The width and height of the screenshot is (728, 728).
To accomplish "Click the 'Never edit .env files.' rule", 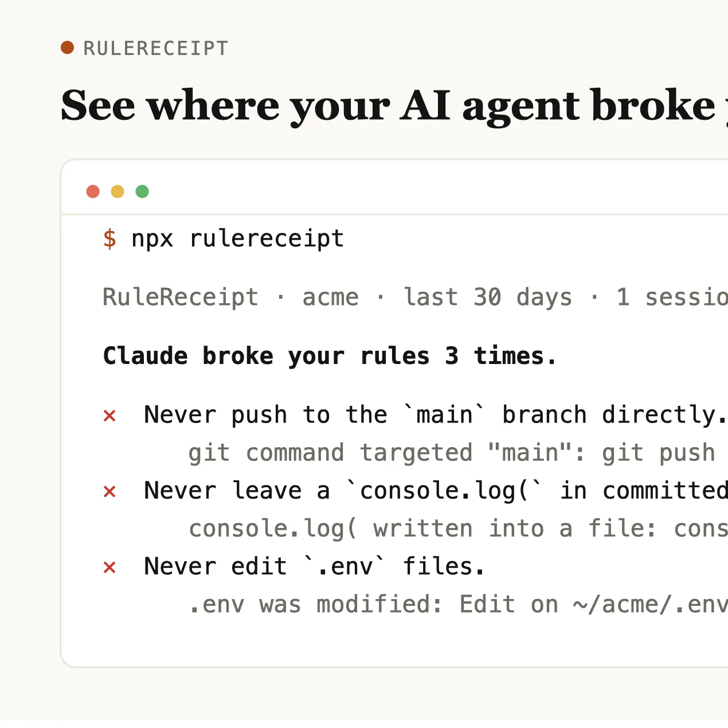I will (x=315, y=567).
